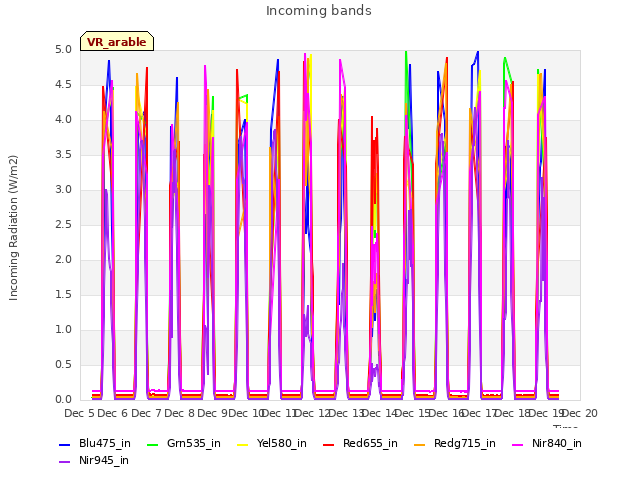Select the Yel580_in legend entry
Screen dimensions: 640x480
click(272, 443)
